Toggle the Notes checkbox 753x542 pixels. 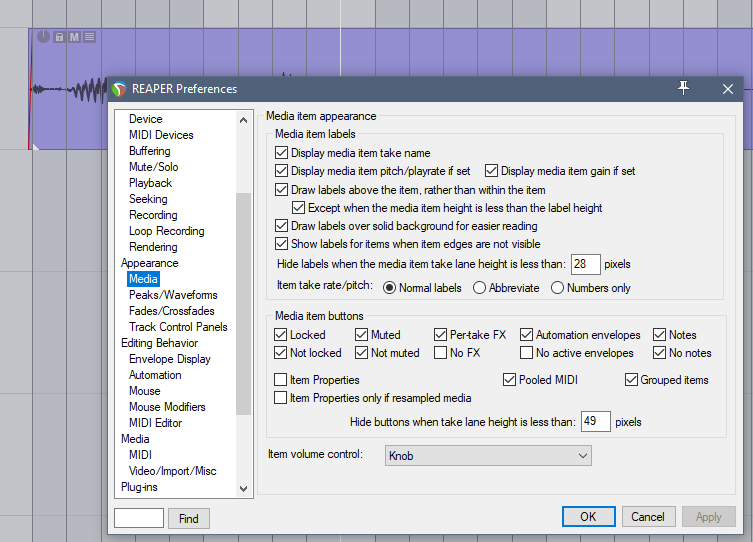click(659, 335)
